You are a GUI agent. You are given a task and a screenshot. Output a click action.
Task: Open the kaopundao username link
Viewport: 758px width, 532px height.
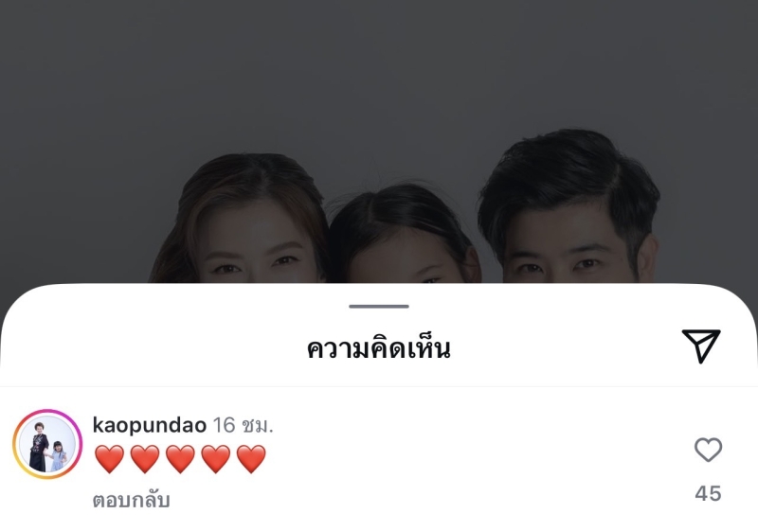150,425
